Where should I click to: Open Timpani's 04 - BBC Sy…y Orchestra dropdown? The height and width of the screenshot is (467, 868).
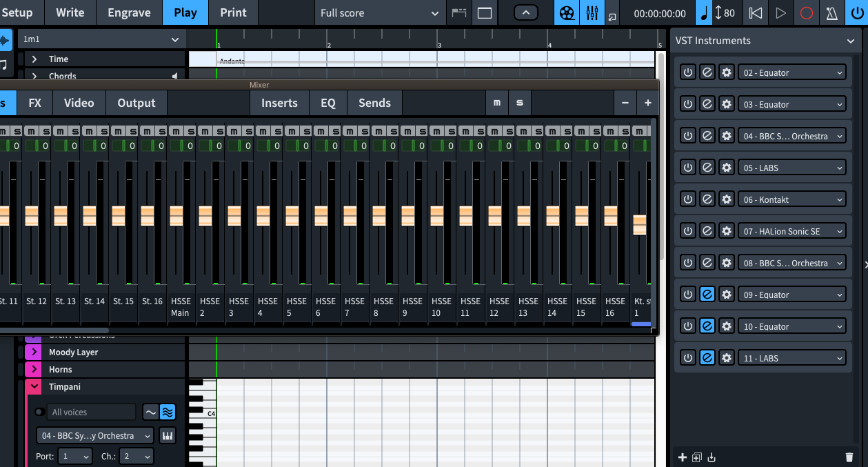click(95, 436)
